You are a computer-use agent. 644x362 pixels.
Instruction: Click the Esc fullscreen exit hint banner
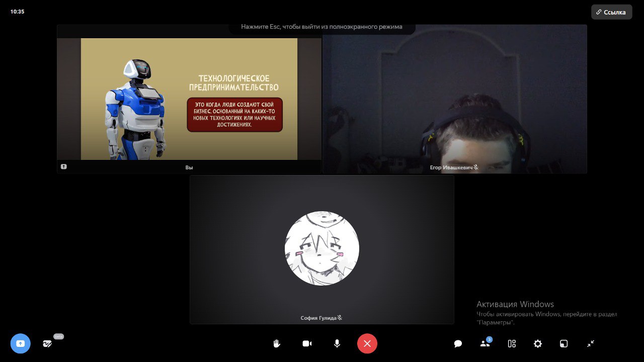322,27
